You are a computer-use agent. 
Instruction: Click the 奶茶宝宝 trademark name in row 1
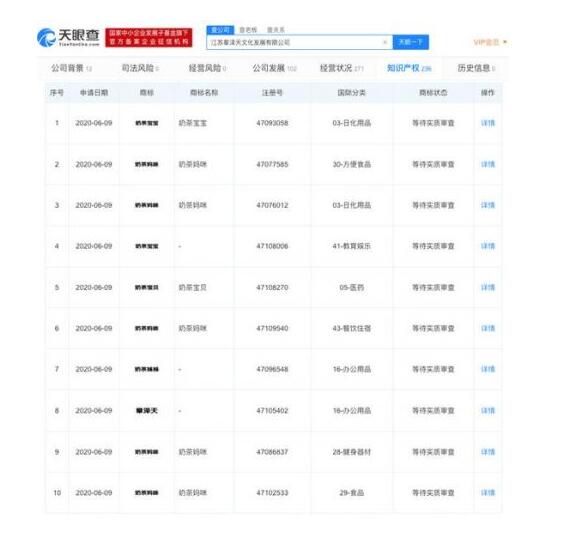(192, 123)
